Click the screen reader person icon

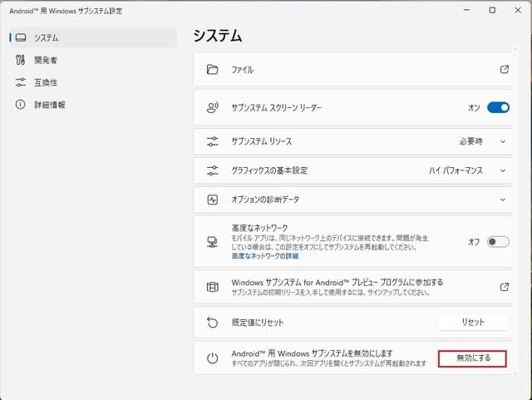pos(213,107)
